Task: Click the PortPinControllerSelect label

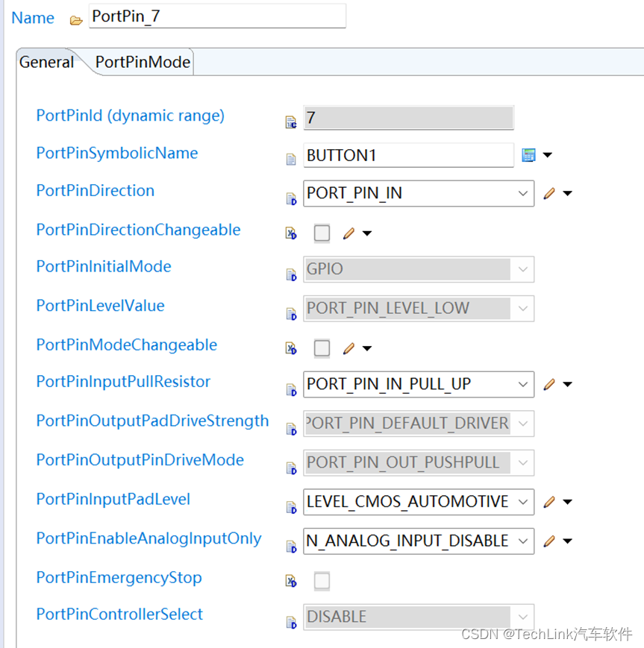Action: tap(119, 614)
